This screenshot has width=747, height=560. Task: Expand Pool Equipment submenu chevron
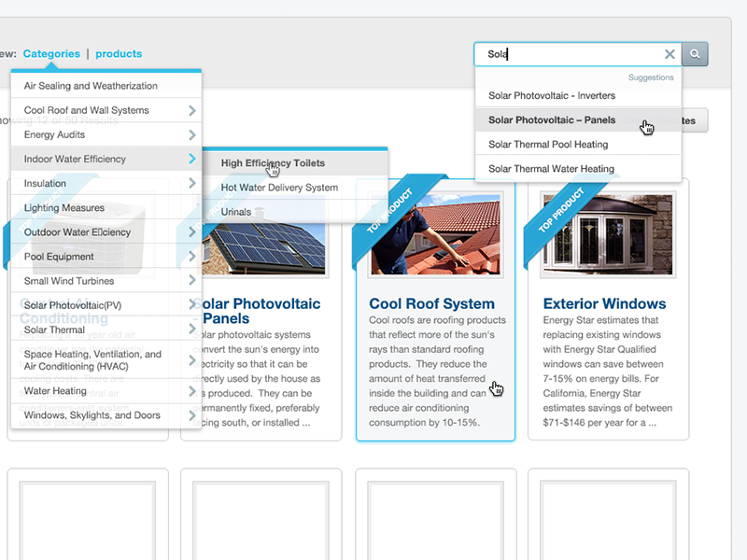point(191,256)
